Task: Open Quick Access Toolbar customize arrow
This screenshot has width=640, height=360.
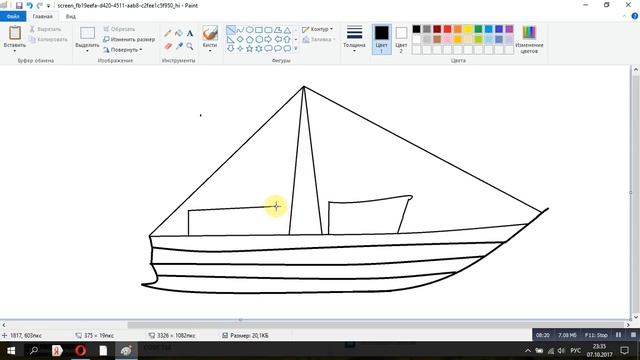Action: (48, 6)
